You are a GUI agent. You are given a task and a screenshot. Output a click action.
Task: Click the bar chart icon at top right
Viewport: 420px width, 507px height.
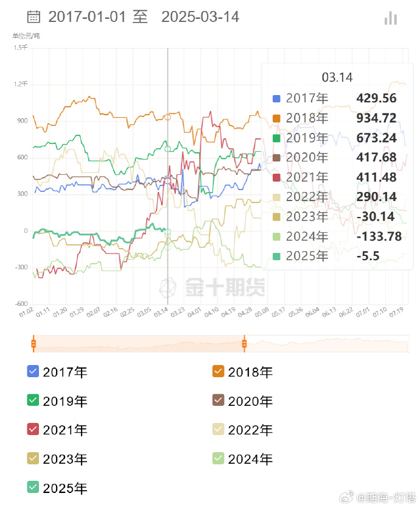point(390,18)
